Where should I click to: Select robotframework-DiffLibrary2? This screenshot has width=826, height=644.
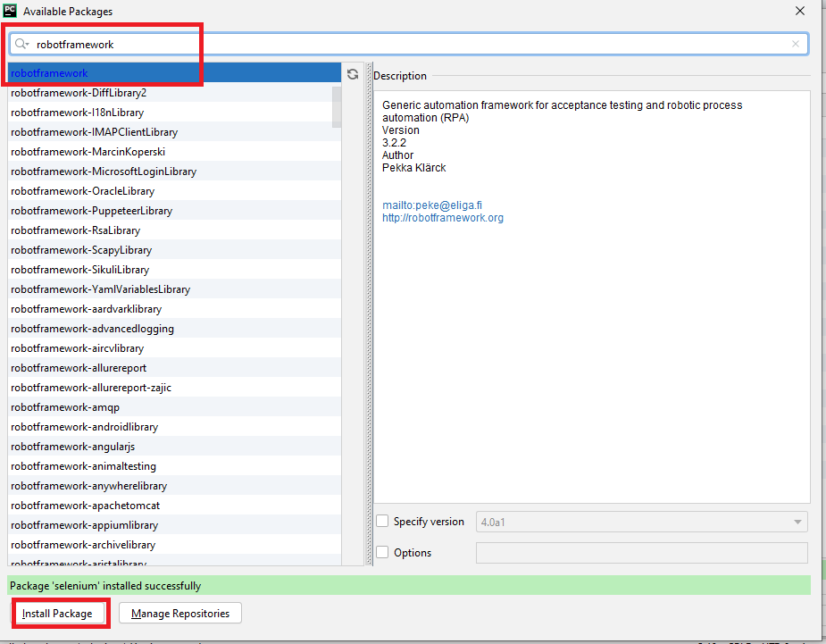pyautogui.click(x=174, y=93)
